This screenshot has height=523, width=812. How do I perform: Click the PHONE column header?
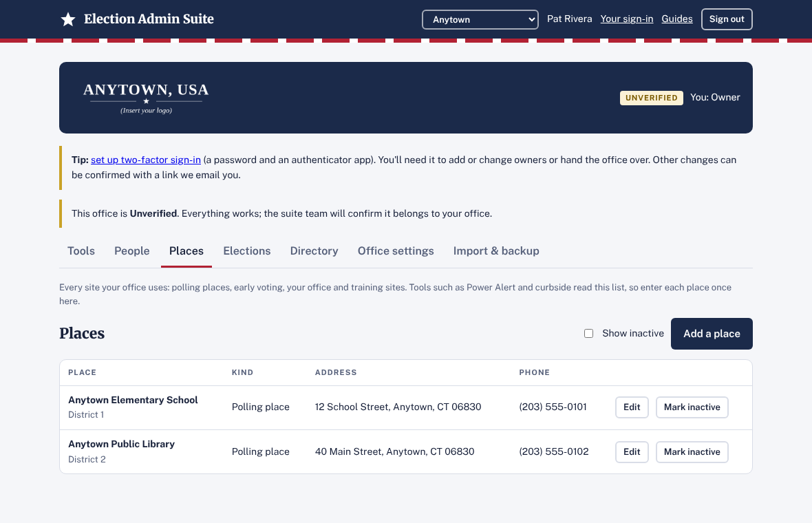(535, 372)
